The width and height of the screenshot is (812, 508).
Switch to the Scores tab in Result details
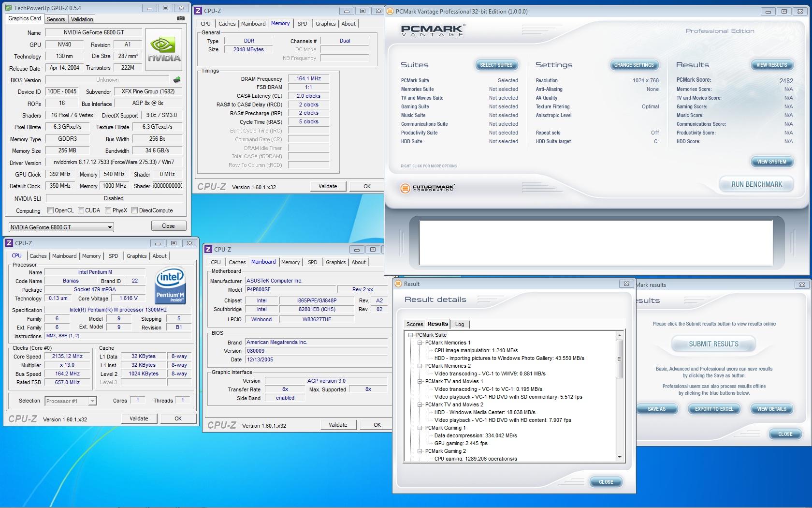[414, 324]
